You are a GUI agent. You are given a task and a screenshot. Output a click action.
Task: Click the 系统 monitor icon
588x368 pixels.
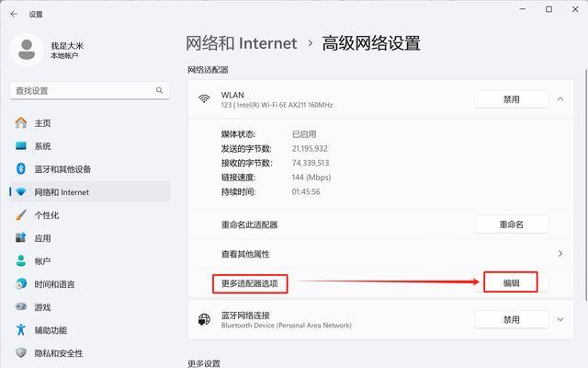(21, 145)
